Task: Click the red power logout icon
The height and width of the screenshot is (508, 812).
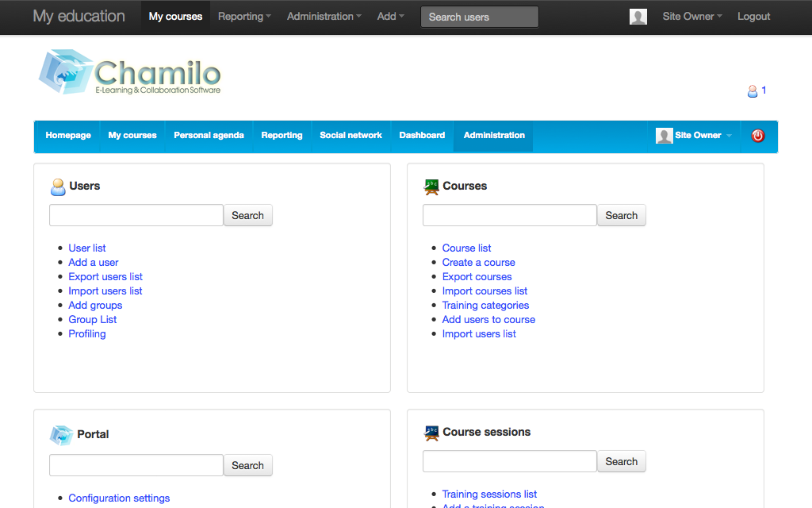Action: (x=757, y=136)
